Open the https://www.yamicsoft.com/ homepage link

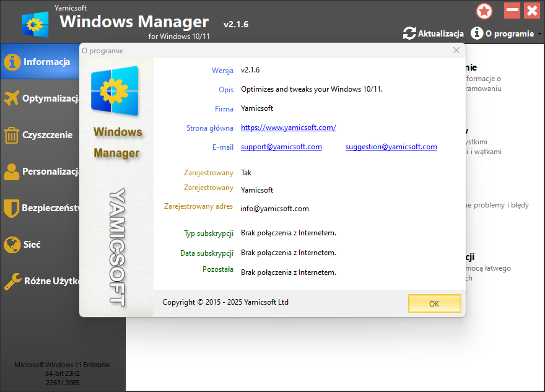[289, 128]
